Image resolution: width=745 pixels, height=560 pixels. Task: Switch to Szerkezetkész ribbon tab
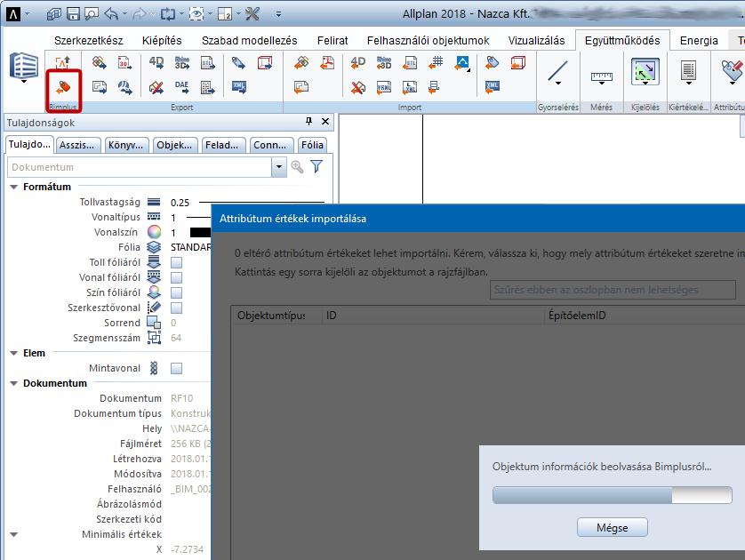pos(88,40)
